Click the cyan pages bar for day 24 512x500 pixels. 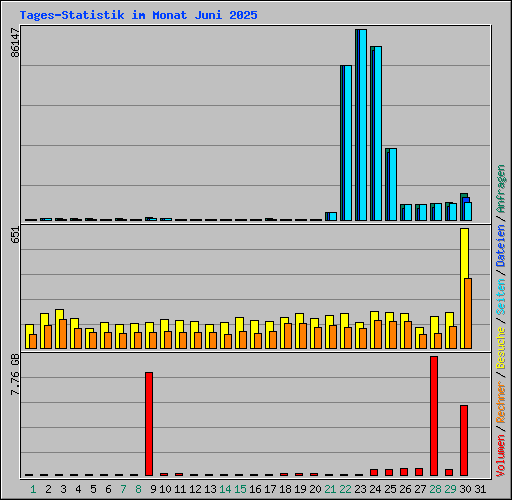(x=378, y=133)
